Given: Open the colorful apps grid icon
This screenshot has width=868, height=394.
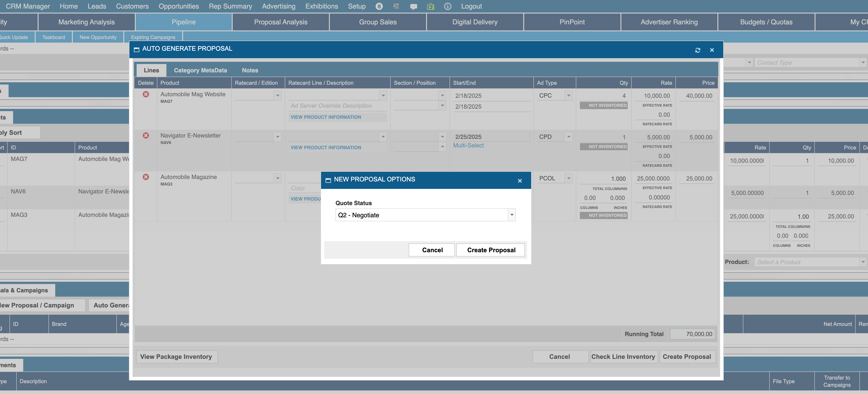Looking at the screenshot, I should pyautogui.click(x=396, y=6).
